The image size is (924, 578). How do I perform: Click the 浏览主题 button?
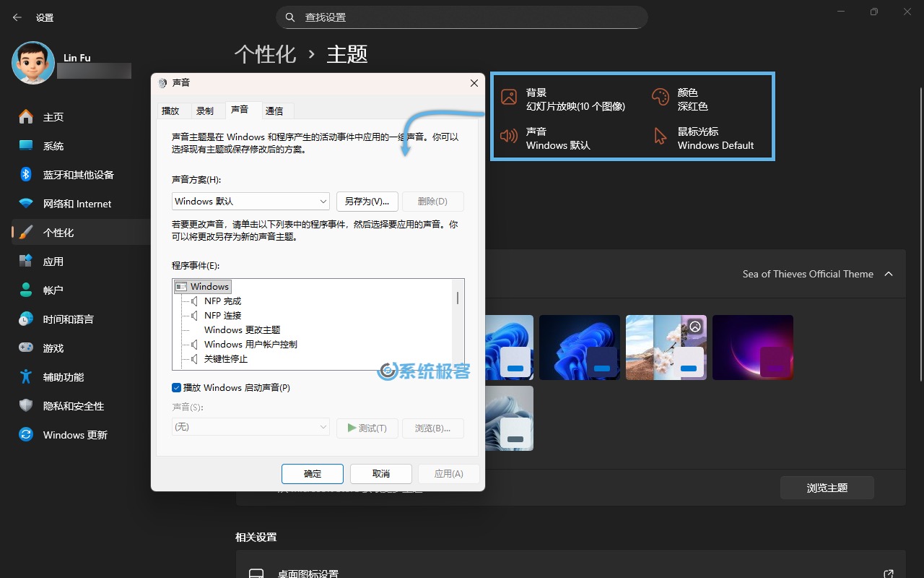click(827, 487)
